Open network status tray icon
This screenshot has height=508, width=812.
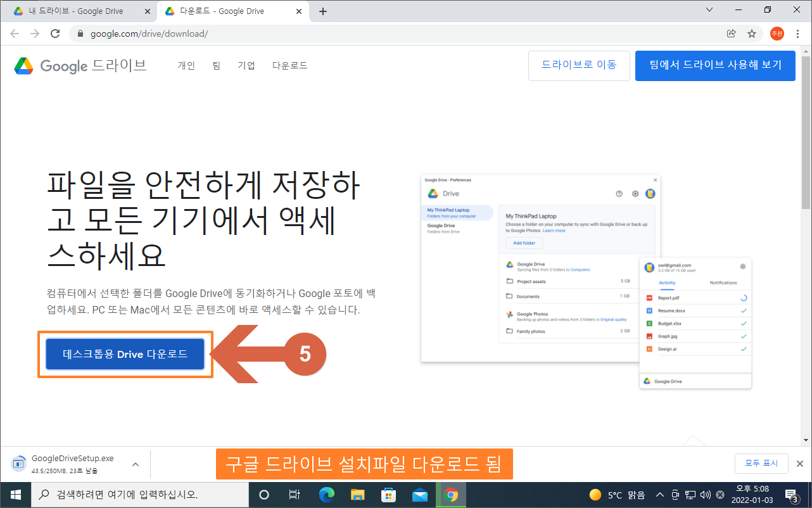691,495
